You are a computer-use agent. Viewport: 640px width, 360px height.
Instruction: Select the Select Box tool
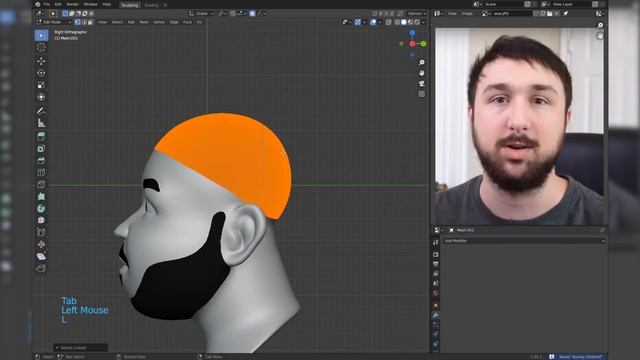coord(41,36)
